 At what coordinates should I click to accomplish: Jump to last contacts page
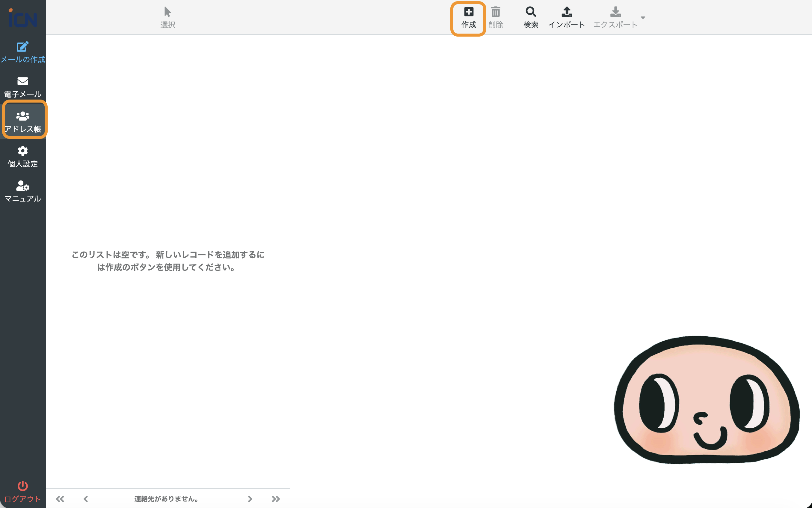coord(276,499)
